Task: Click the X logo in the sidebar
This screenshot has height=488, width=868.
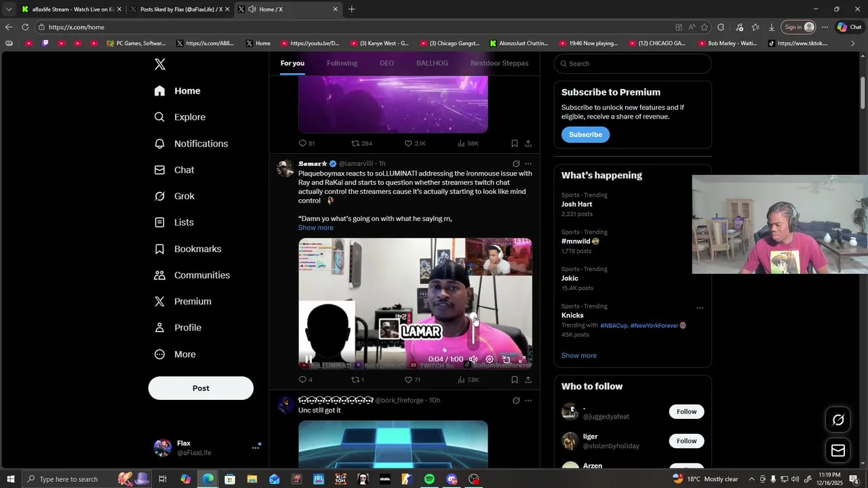Action: (x=159, y=64)
